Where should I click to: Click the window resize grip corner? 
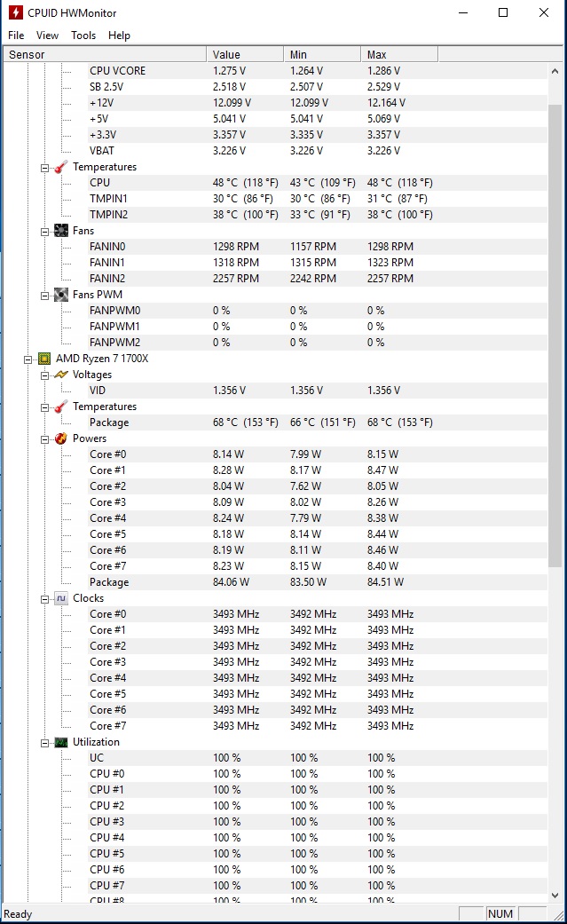pyautogui.click(x=557, y=914)
